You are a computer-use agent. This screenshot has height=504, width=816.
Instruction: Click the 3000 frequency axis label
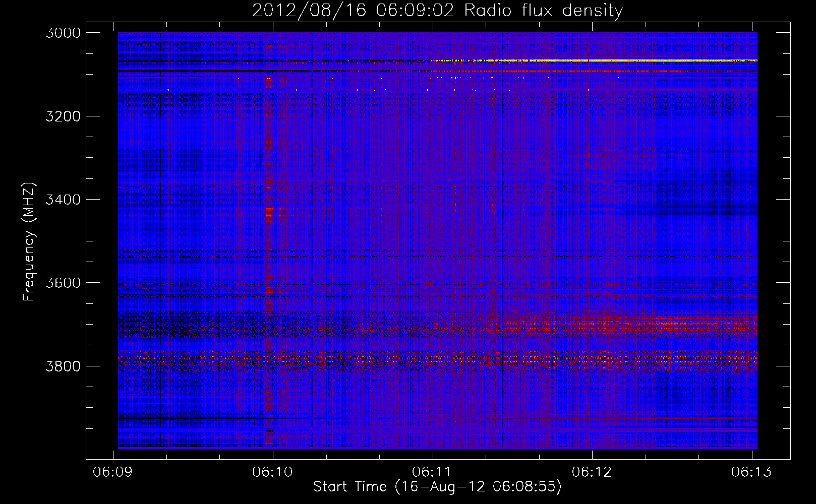click(x=63, y=33)
